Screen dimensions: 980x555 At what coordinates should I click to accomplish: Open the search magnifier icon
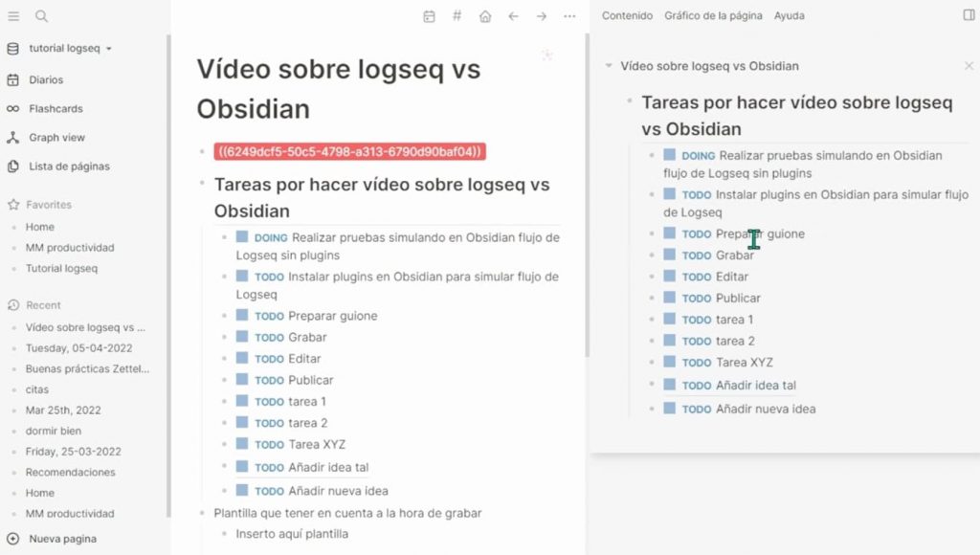coord(41,16)
